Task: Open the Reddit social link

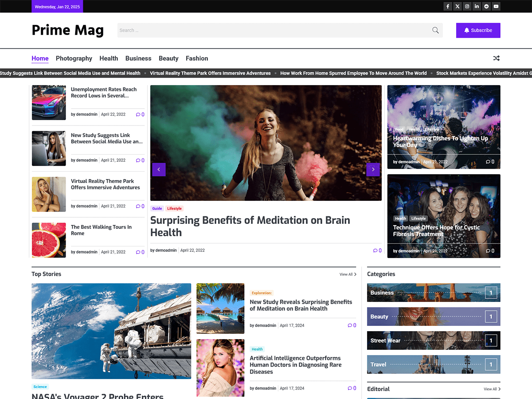Action: coord(487,6)
